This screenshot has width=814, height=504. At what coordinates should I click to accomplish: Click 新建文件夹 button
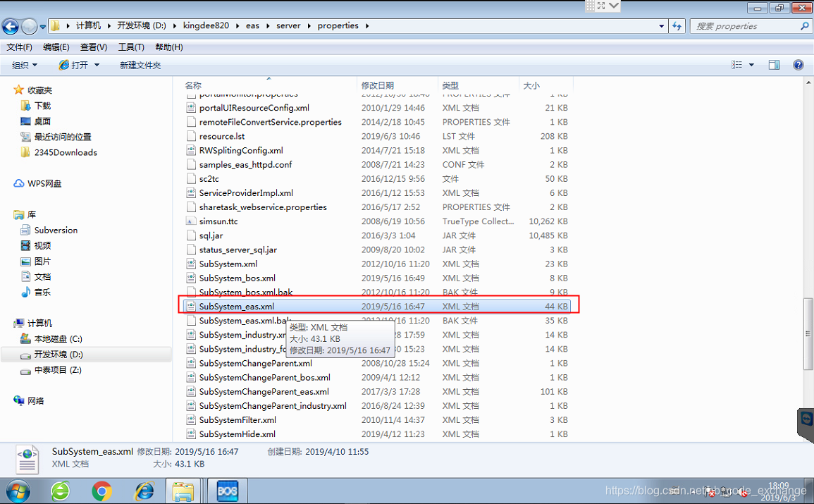(x=140, y=66)
